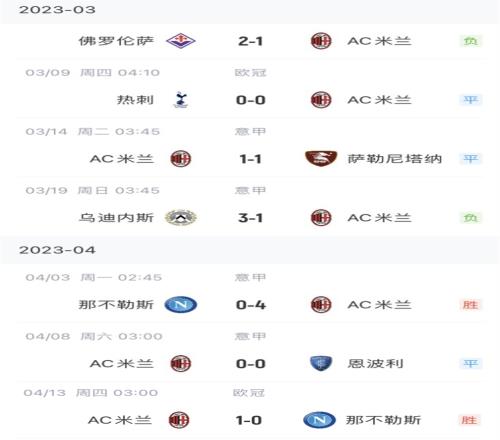Open the Napoli crest in the 0-4 match

(x=181, y=305)
